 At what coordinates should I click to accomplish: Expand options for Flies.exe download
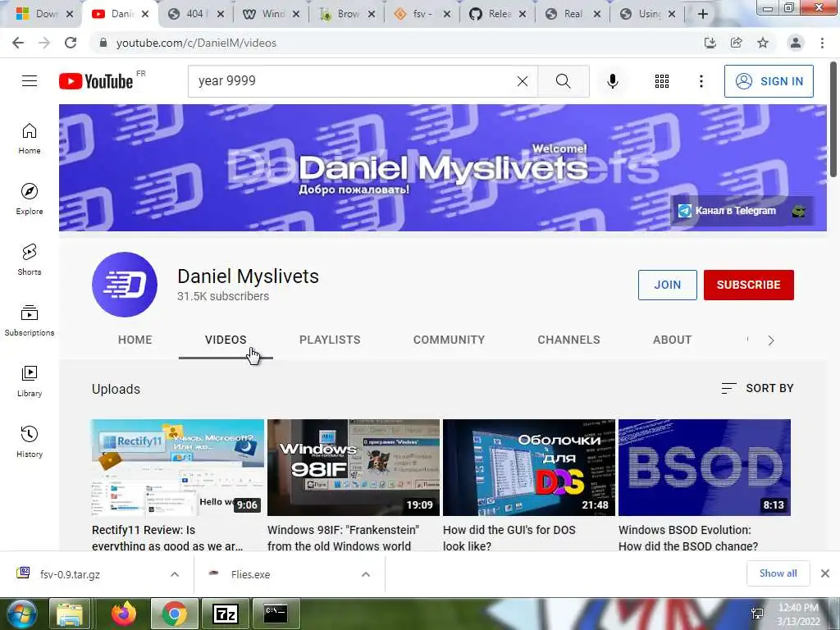click(x=366, y=574)
